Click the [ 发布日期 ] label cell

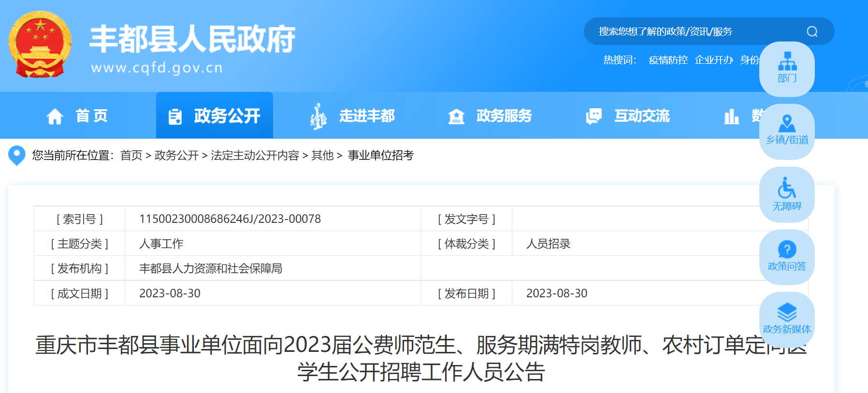coord(467,293)
